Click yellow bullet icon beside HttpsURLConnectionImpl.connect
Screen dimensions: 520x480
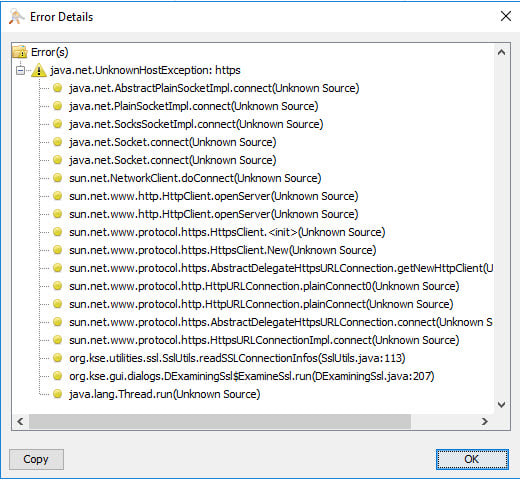click(58, 340)
